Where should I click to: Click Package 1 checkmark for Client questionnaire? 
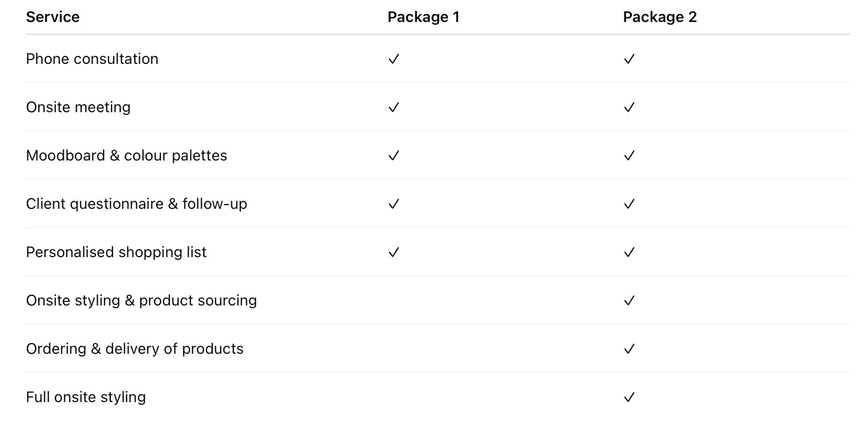click(x=394, y=204)
